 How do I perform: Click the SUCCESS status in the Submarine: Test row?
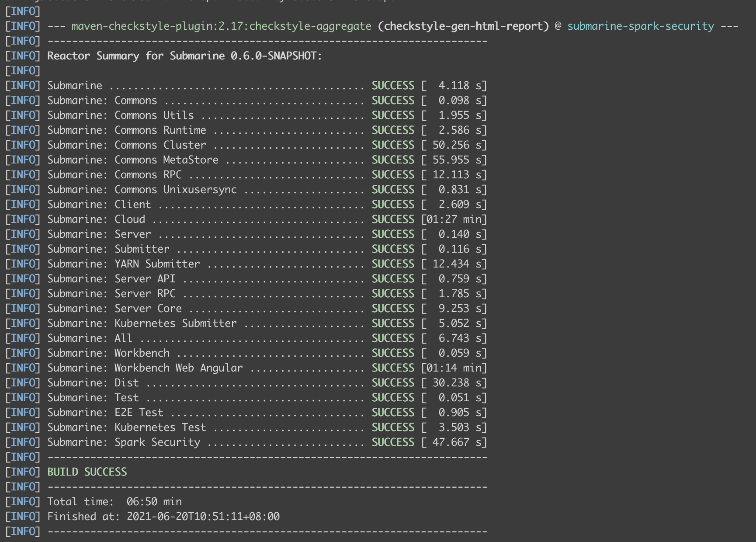(x=393, y=398)
